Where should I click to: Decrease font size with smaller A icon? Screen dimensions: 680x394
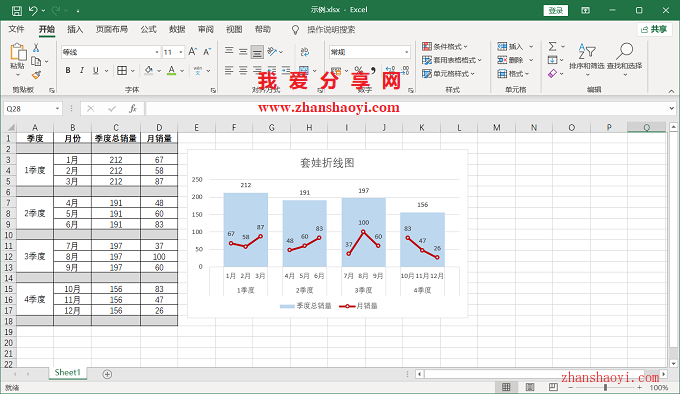(x=207, y=52)
